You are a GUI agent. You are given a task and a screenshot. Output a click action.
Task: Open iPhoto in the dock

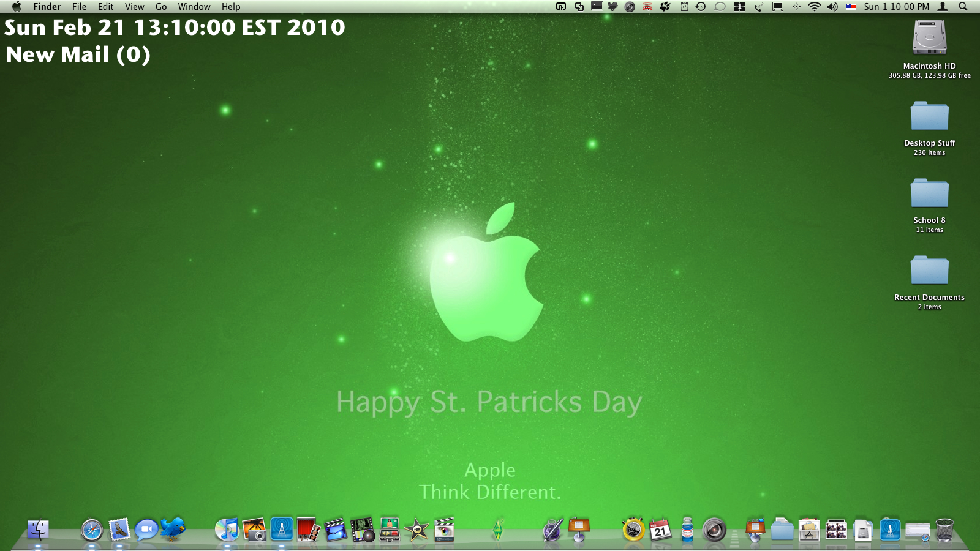pos(254,530)
